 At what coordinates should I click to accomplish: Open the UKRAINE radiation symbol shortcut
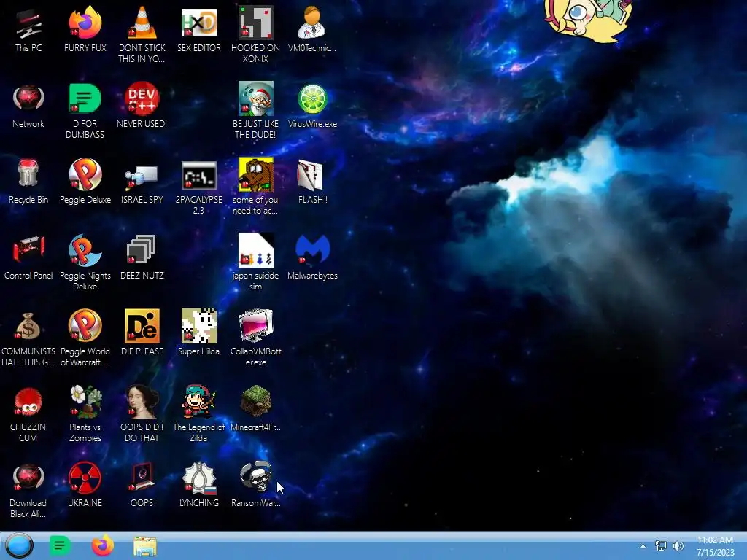pyautogui.click(x=85, y=485)
